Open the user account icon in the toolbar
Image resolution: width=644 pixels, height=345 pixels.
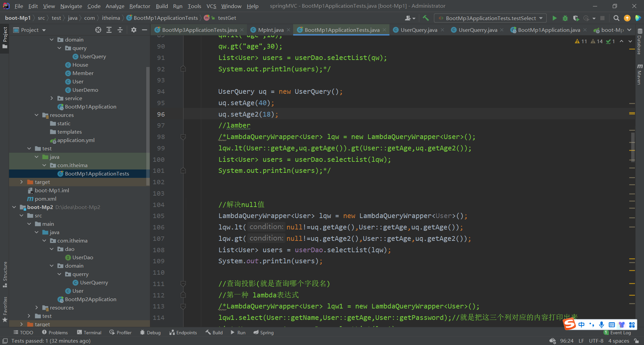point(410,18)
